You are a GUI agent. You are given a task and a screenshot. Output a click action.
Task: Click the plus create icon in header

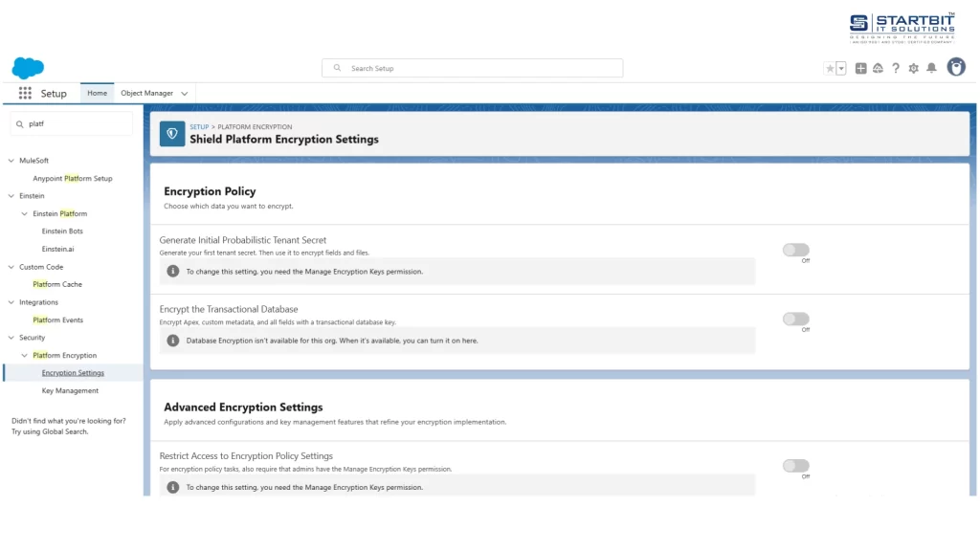860,68
